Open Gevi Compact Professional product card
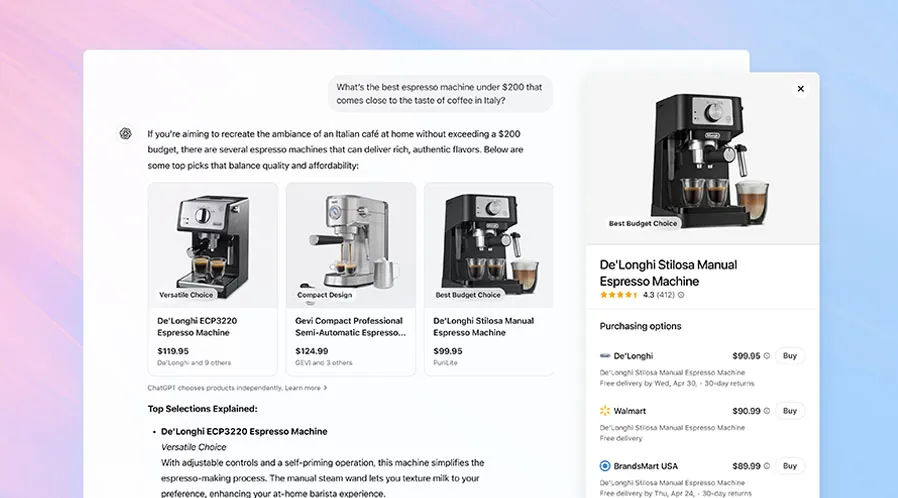 [x=350, y=279]
